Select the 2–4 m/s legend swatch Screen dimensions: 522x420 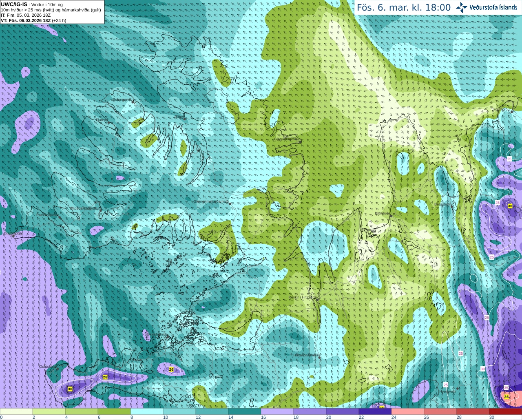tap(49, 411)
